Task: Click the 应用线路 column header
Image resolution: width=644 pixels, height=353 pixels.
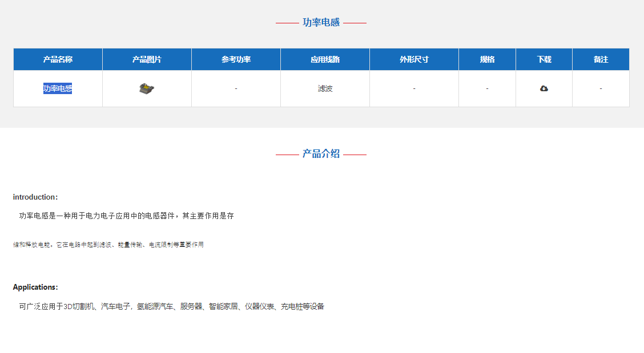Action: [325, 59]
